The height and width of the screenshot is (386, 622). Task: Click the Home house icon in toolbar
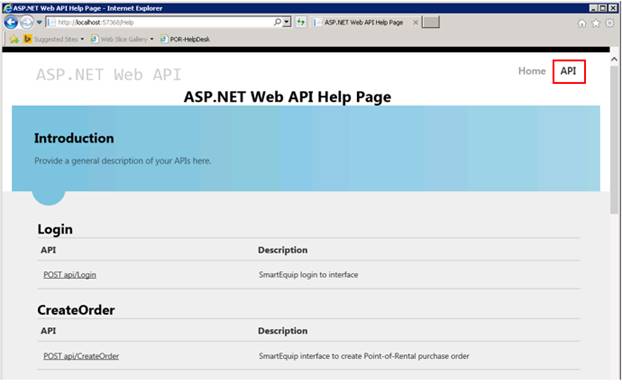point(582,23)
